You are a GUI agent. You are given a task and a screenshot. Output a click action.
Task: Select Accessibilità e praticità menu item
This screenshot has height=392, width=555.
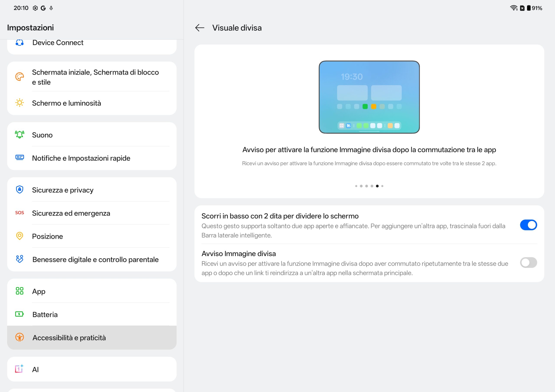pos(69,338)
